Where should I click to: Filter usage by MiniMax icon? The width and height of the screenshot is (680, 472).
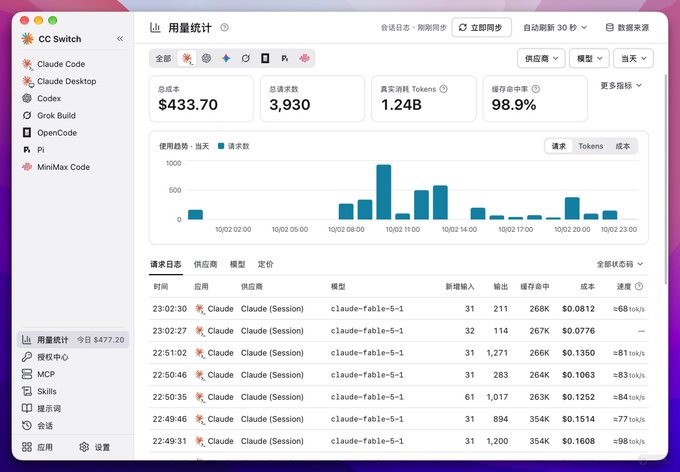[304, 58]
